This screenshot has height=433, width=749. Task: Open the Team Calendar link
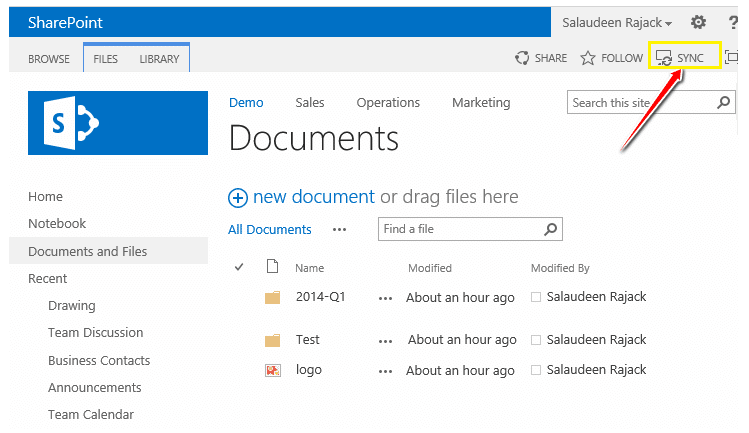click(91, 414)
